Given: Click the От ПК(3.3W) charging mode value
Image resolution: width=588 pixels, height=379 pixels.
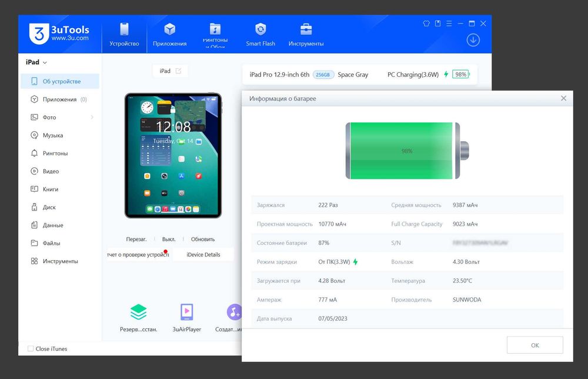Looking at the screenshot, I should pos(334,261).
